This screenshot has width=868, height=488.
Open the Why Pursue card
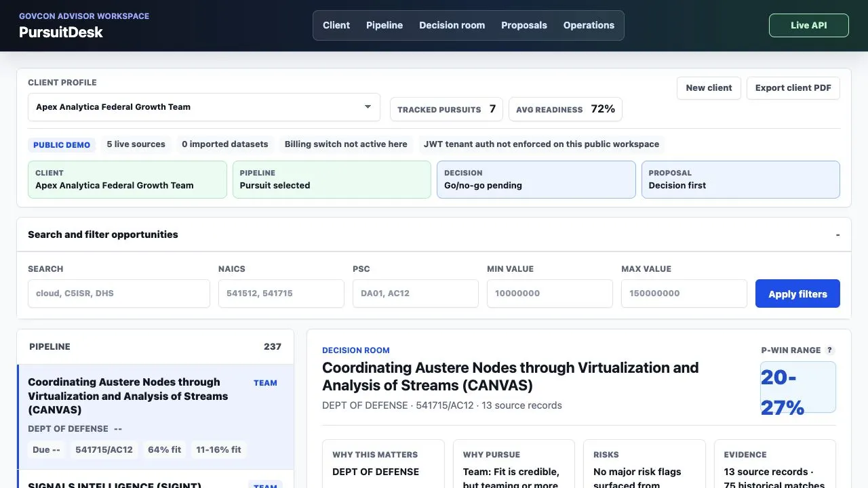coord(514,464)
